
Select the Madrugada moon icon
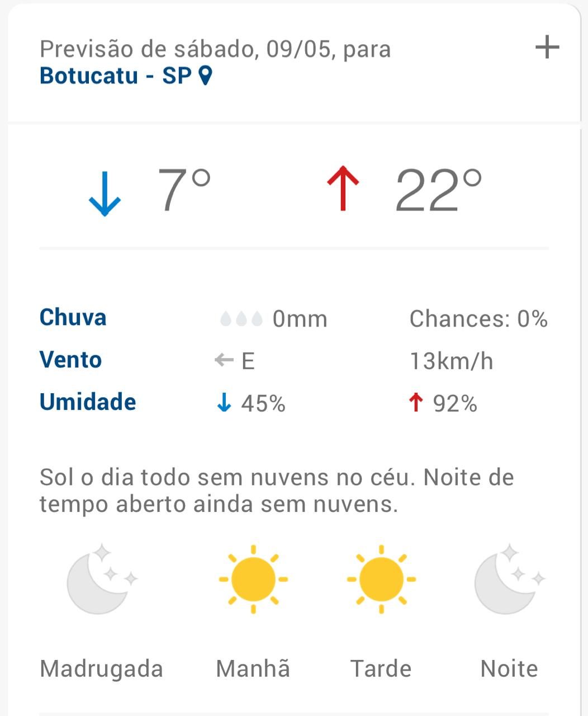click(102, 578)
